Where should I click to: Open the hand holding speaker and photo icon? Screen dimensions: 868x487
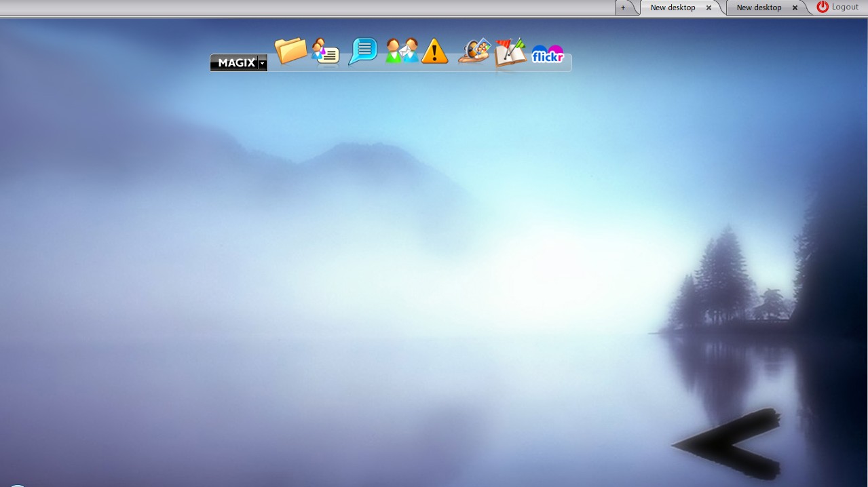(x=474, y=52)
